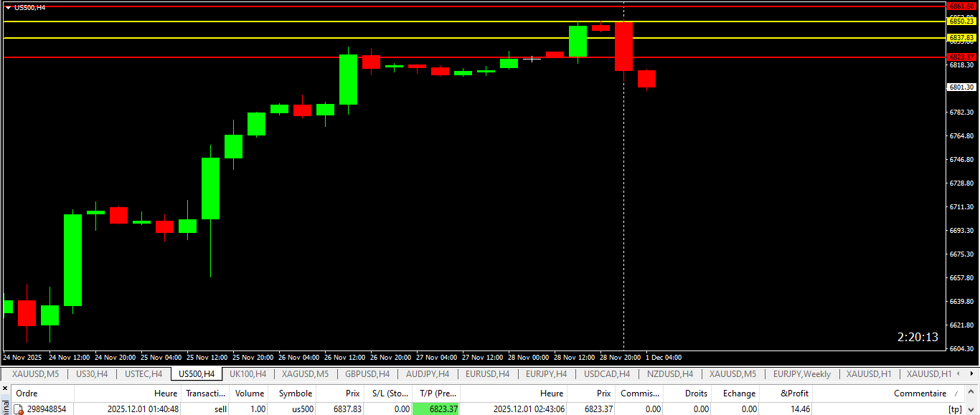Image resolution: width=980 pixels, height=415 pixels.
Task: Click the US500,H4 chart title text
Action: click(x=30, y=7)
